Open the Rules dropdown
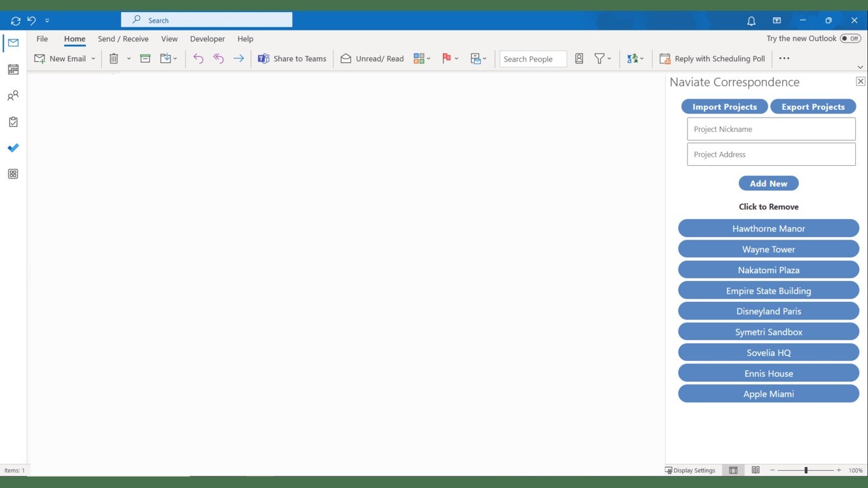868x488 pixels. coord(478,58)
